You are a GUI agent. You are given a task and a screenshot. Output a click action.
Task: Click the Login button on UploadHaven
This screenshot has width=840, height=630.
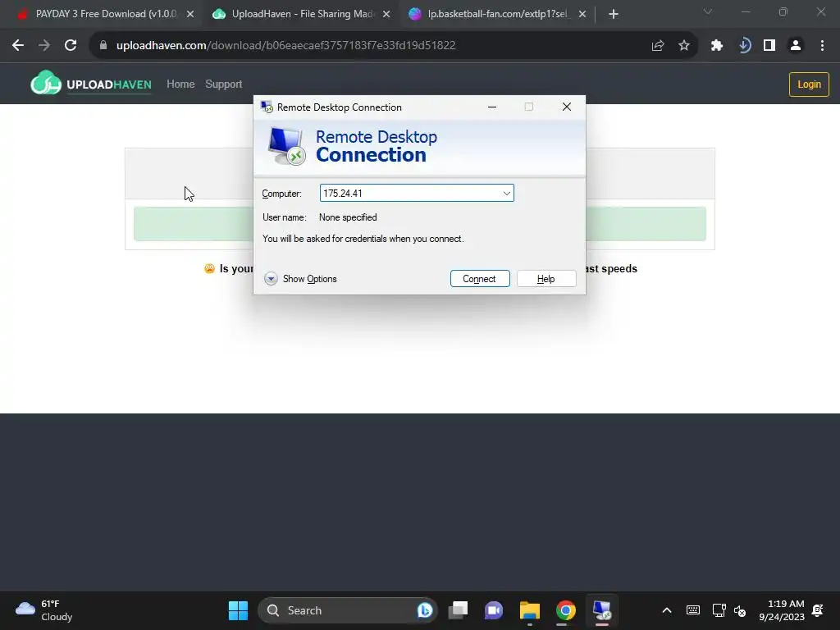pyautogui.click(x=809, y=84)
